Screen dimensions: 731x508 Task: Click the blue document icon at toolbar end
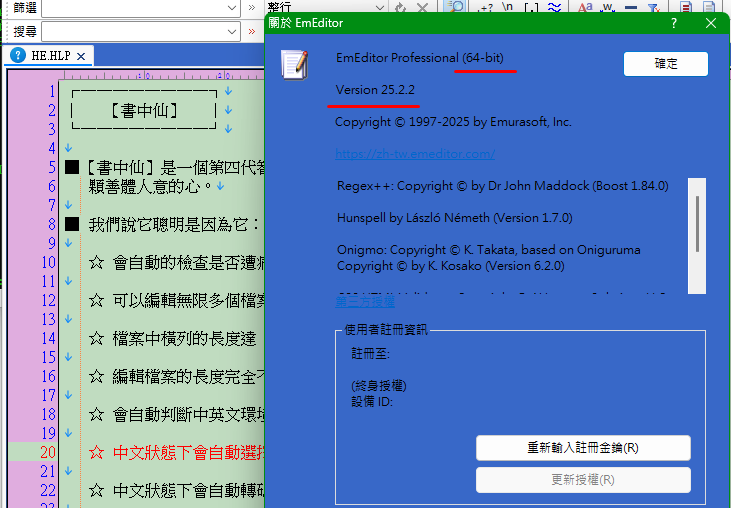click(709, 7)
